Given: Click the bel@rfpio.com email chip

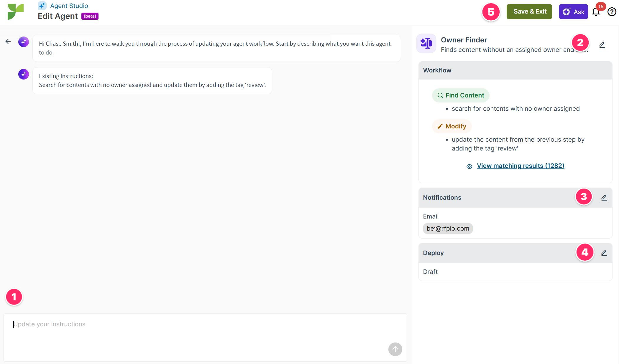Looking at the screenshot, I should coord(448,229).
